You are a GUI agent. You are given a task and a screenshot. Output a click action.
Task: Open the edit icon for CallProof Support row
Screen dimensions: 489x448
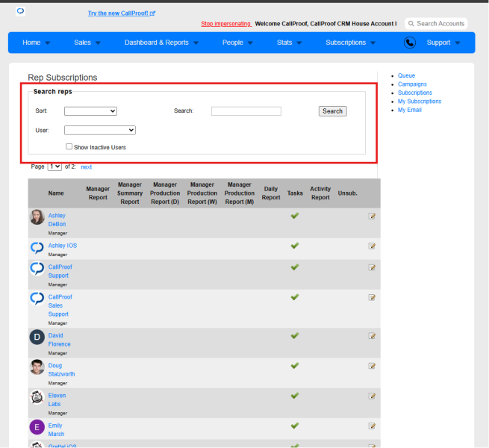pyautogui.click(x=372, y=267)
